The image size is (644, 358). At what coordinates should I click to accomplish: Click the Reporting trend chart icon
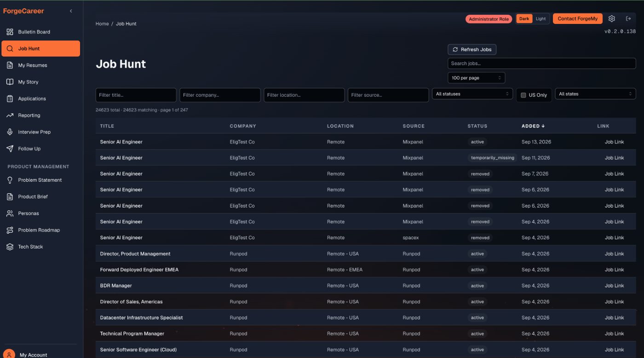pyautogui.click(x=10, y=115)
